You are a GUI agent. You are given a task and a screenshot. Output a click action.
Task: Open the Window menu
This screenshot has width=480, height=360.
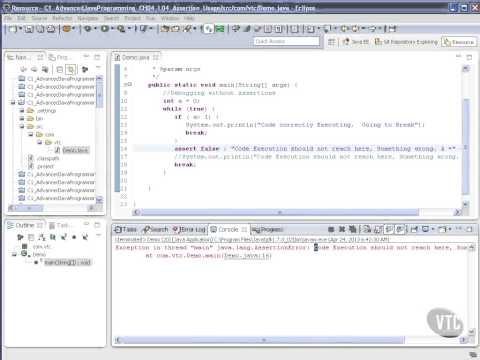[170, 18]
